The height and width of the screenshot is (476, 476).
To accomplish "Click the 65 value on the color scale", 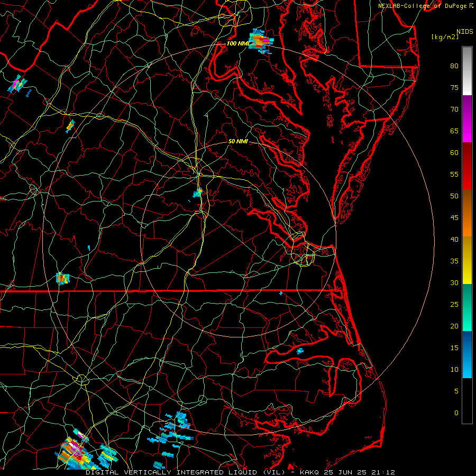I will click(x=454, y=131).
